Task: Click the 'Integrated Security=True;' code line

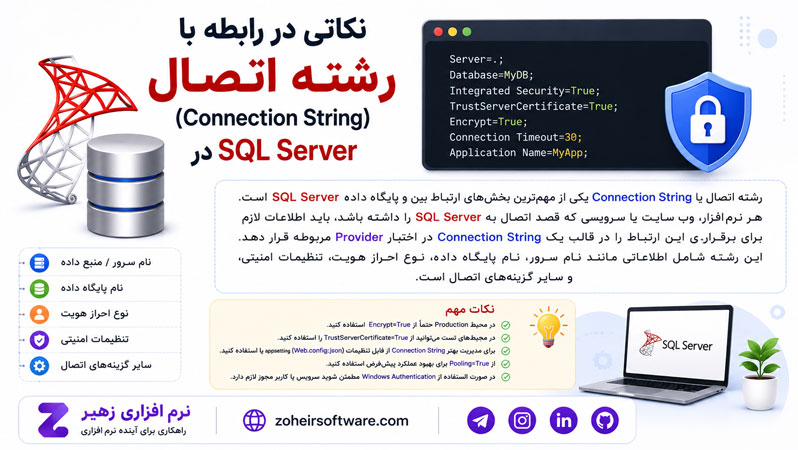Action: (525, 91)
